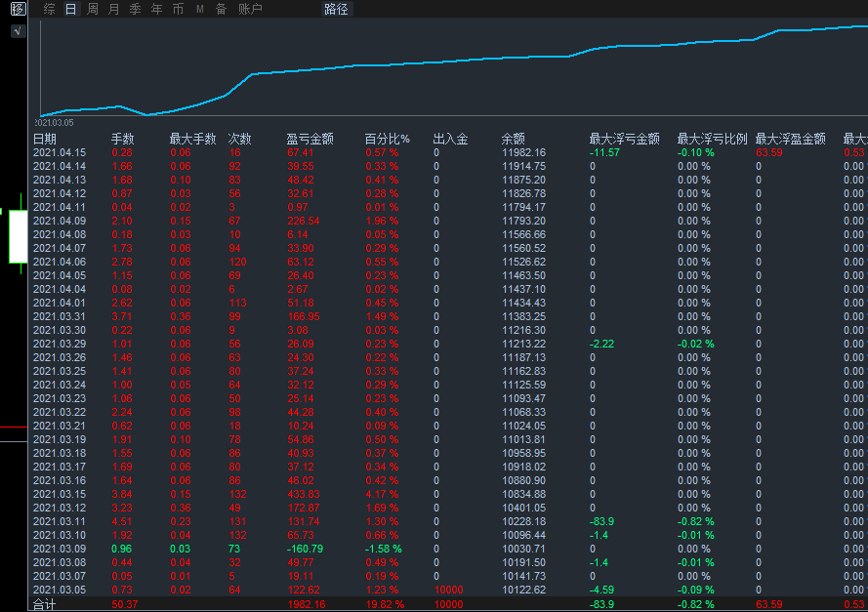Open the 备 notes tab
Image resolution: width=868 pixels, height=612 pixels.
coord(221,9)
